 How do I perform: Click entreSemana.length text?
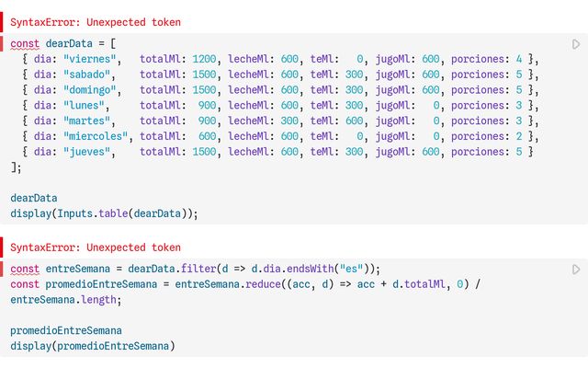click(65, 300)
